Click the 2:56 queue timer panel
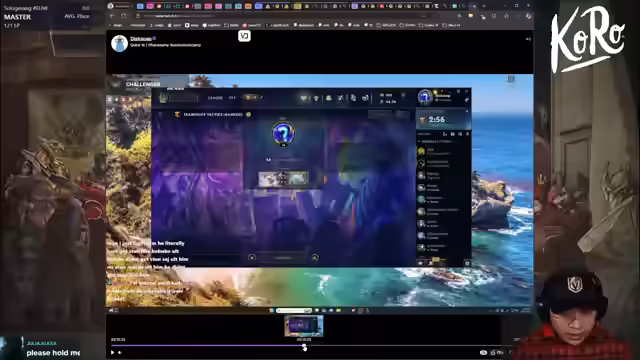Viewport: 640px width, 360px height. (x=443, y=120)
